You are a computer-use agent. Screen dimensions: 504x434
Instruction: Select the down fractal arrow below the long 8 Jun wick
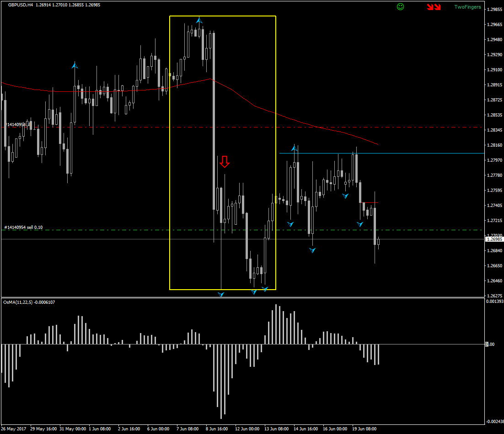(x=221, y=294)
